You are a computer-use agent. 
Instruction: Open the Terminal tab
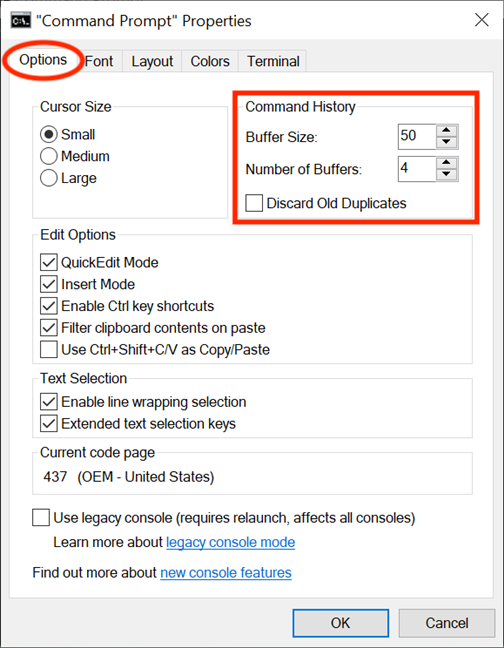click(273, 61)
